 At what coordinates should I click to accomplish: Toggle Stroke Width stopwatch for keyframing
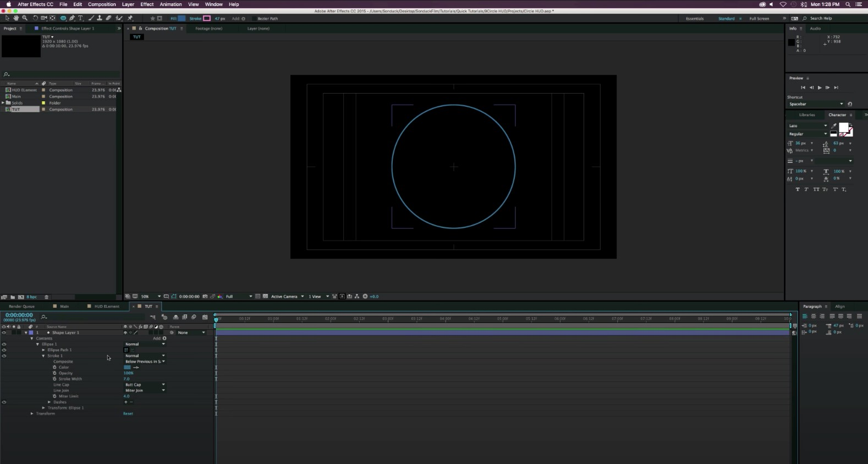[54, 379]
